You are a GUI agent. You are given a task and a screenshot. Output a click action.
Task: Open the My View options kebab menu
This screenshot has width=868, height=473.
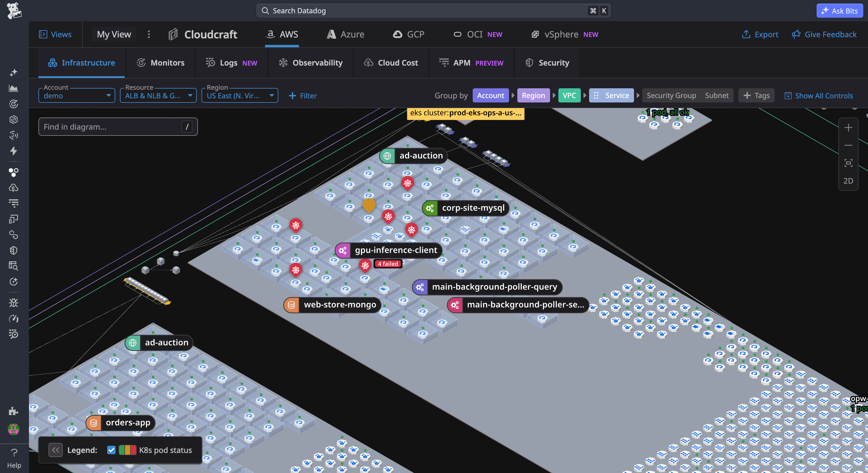point(149,34)
